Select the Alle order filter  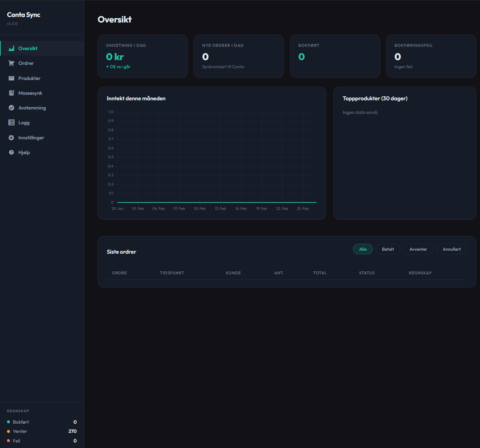[362, 249]
